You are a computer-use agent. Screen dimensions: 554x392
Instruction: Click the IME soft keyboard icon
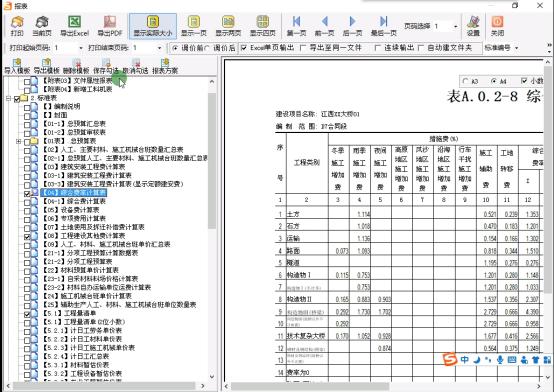coord(512,360)
